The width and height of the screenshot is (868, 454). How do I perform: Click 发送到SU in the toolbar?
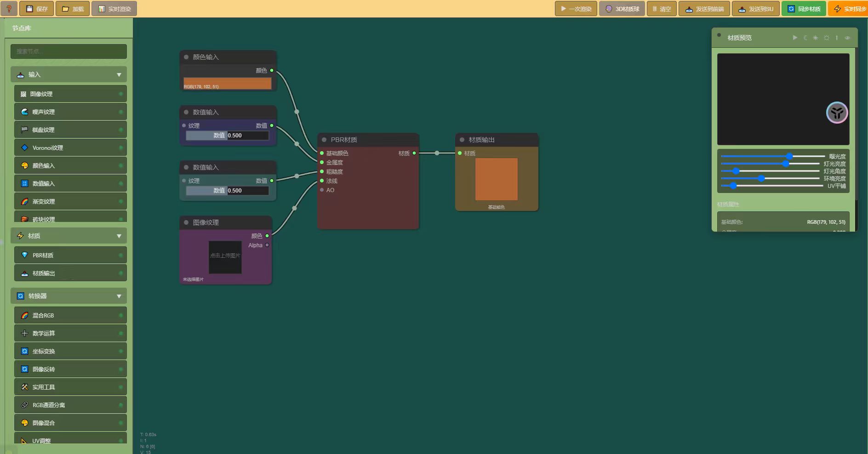[x=755, y=9]
